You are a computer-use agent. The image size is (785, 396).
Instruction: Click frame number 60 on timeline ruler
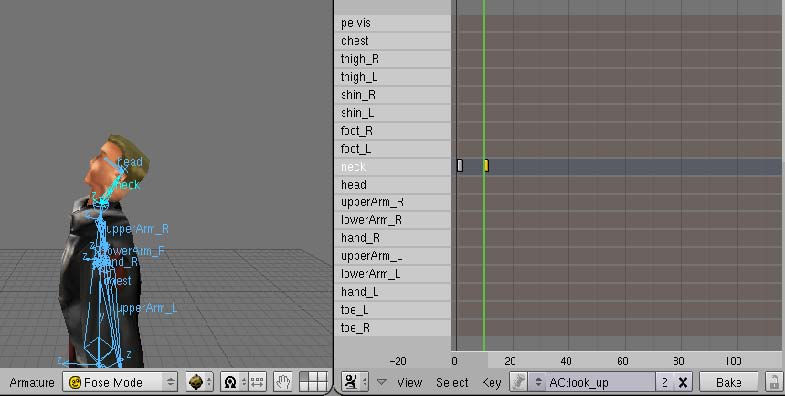622,361
